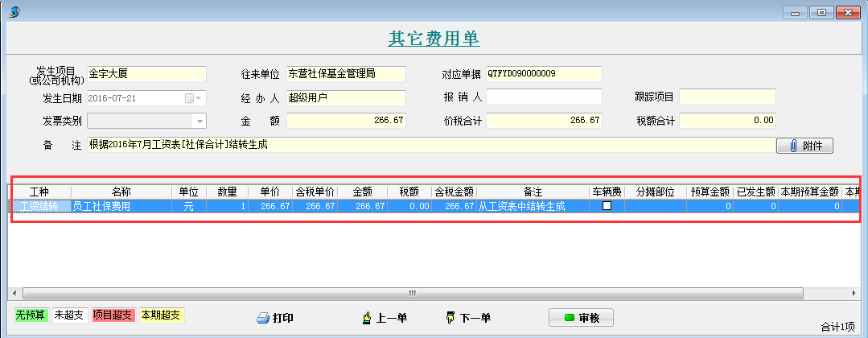Click the 跟踪项目 input field

(x=727, y=97)
